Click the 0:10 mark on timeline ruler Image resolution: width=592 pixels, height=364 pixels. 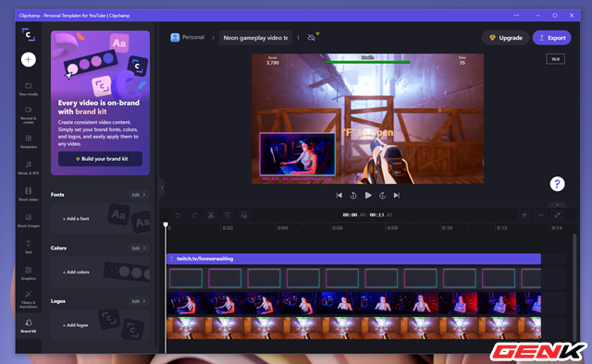tap(447, 228)
